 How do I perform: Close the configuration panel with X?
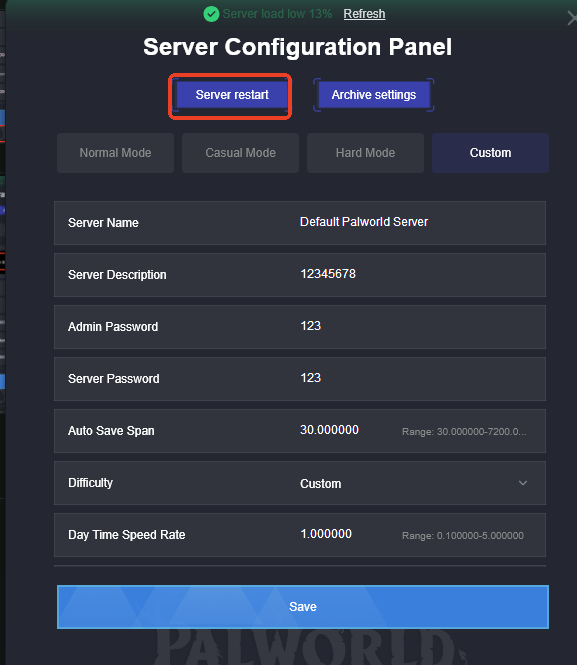point(572,18)
